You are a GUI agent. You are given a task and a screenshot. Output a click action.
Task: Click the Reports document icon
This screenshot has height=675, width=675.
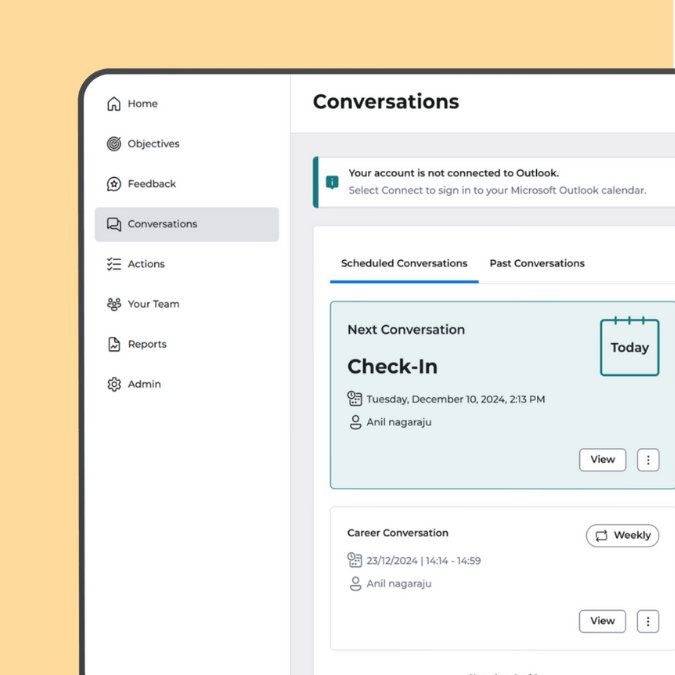(114, 344)
